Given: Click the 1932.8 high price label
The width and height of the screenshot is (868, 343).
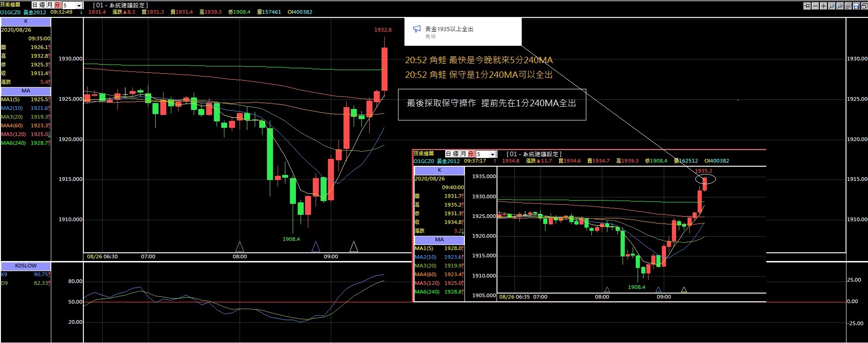Looking at the screenshot, I should [x=383, y=30].
